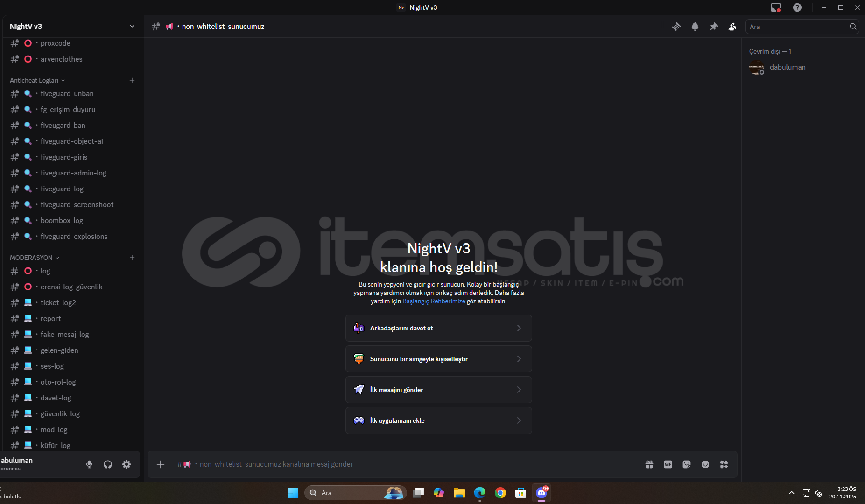The image size is (865, 504).
Task: Open the GIF picker
Action: pyautogui.click(x=668, y=464)
